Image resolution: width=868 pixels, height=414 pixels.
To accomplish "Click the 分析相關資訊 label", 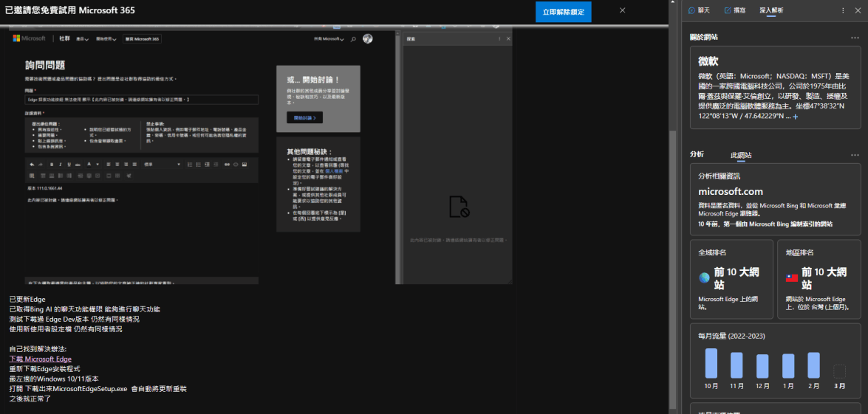I will coord(719,176).
